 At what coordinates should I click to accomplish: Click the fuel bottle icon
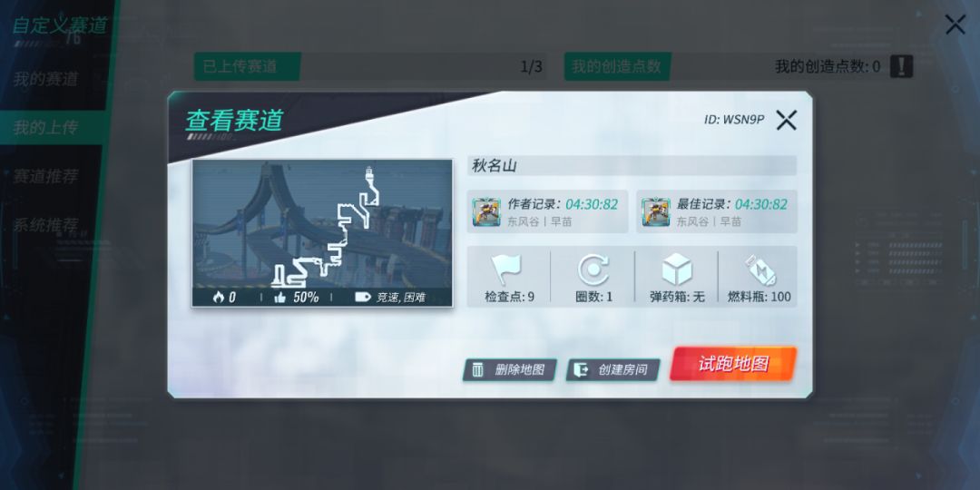coord(760,270)
